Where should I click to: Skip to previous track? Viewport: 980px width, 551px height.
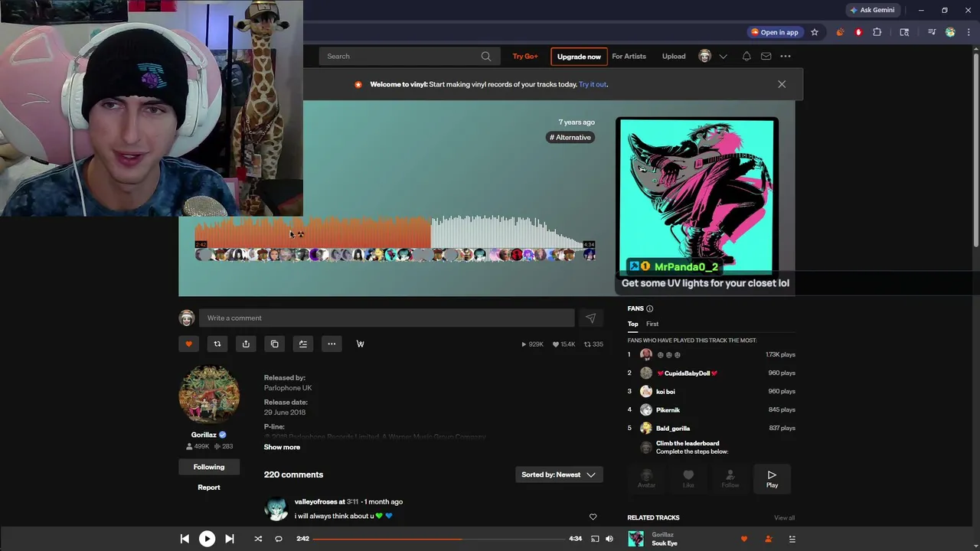coord(185,539)
